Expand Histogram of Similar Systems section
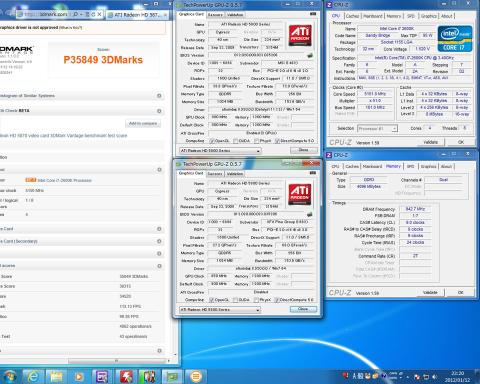480x384 pixels. coord(159,96)
